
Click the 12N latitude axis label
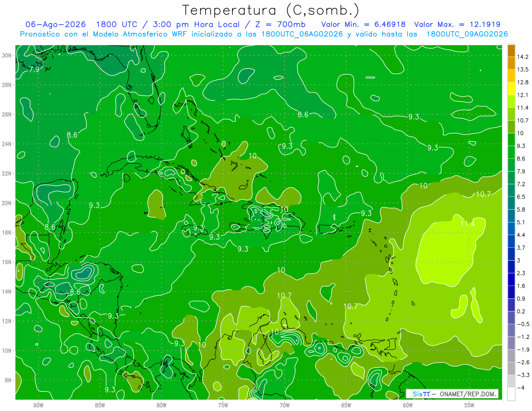tap(8, 321)
